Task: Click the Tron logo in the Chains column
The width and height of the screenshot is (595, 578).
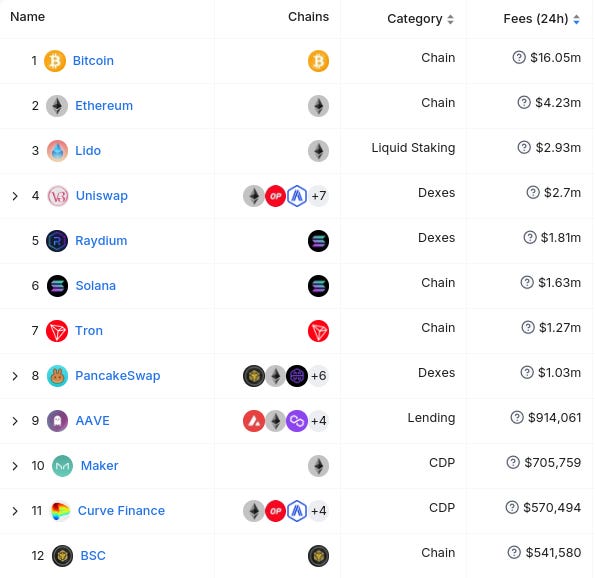Action: (x=318, y=331)
